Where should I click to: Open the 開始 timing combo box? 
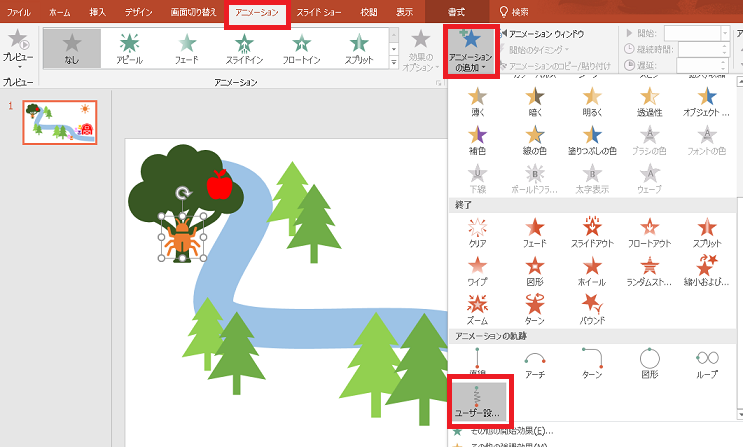[x=696, y=33]
